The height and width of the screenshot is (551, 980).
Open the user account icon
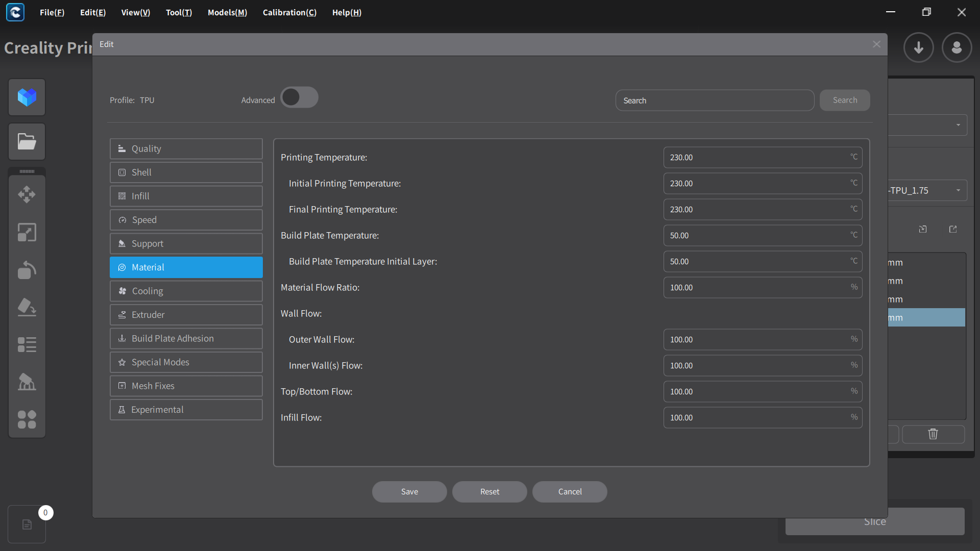pyautogui.click(x=957, y=47)
